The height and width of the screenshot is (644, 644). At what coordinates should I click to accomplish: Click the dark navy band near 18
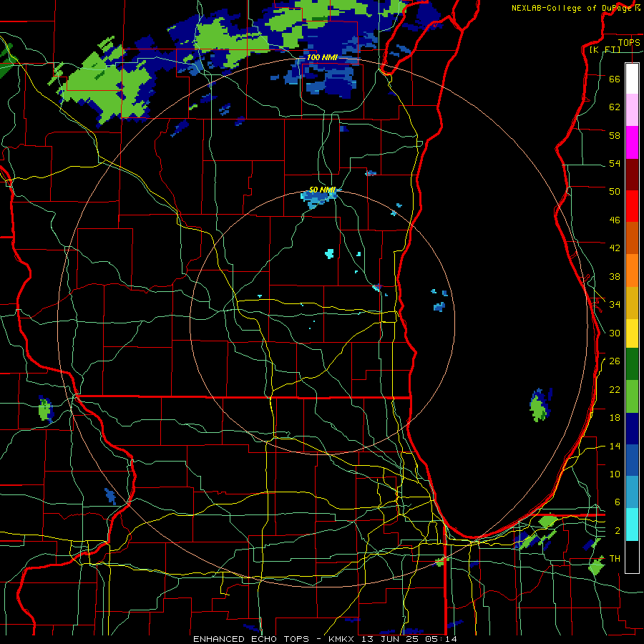point(632,429)
